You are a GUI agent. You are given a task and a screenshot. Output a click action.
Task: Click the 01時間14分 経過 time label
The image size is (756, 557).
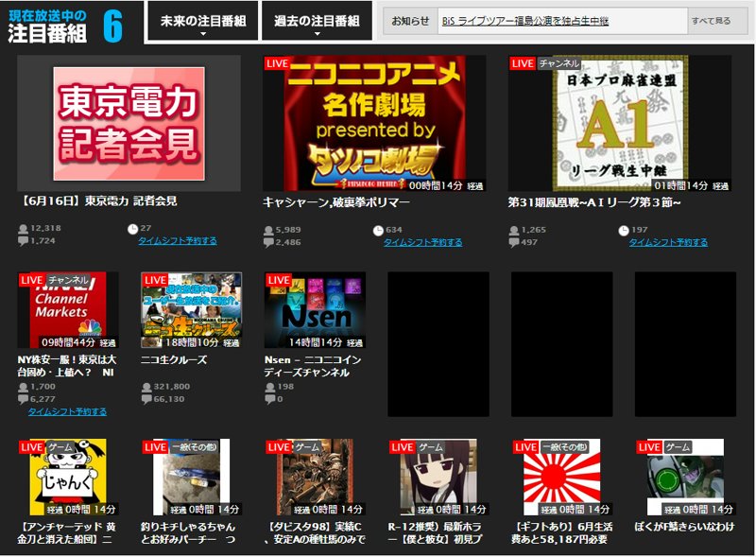[x=691, y=185]
